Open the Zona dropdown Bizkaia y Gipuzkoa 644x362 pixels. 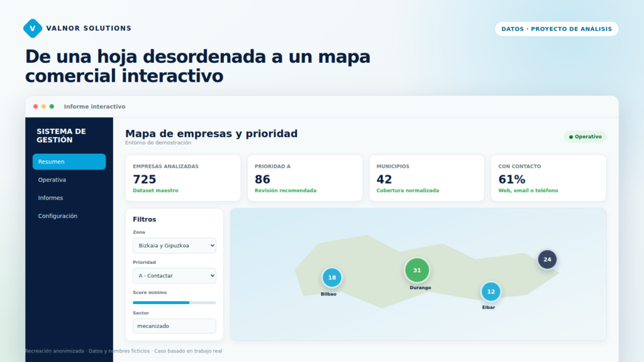point(174,246)
